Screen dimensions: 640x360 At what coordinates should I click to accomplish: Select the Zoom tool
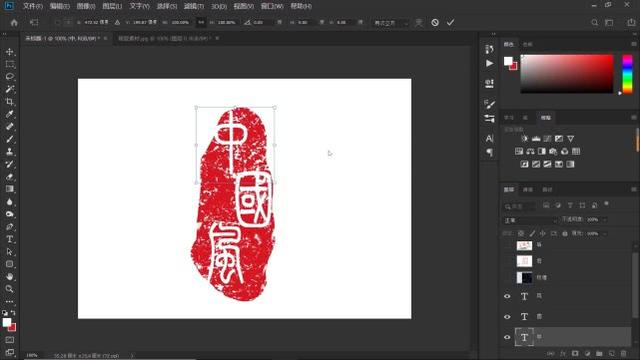coord(10,289)
